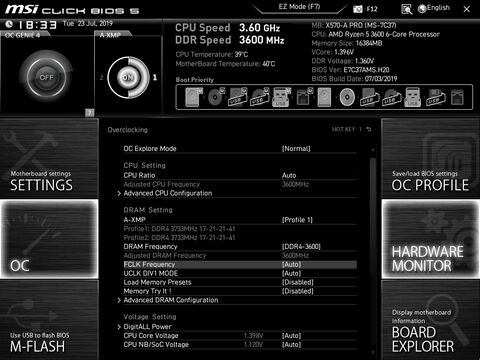Click the BIOS Ver: E7C37AMS.H20 text

[350, 70]
